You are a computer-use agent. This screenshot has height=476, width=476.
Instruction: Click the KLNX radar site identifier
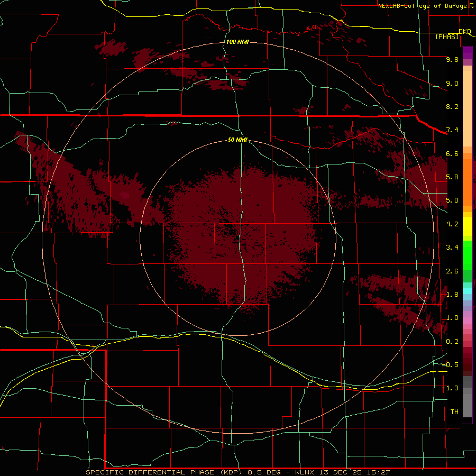pos(306,472)
